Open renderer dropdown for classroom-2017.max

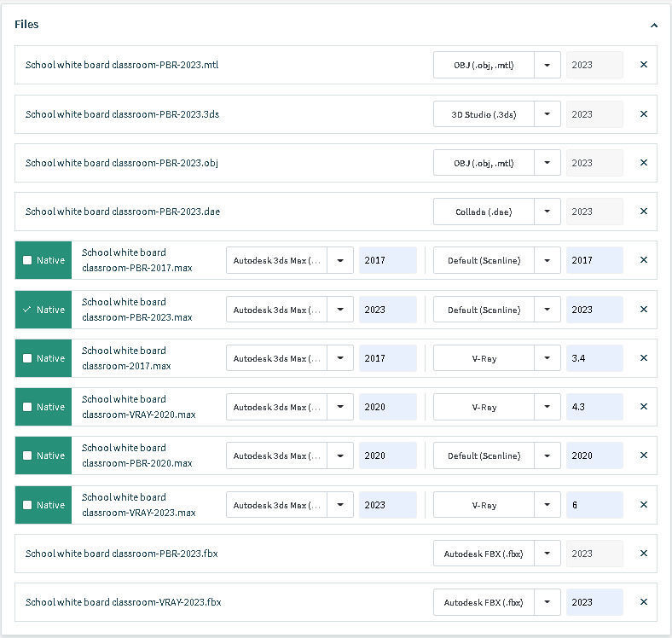pyautogui.click(x=547, y=358)
